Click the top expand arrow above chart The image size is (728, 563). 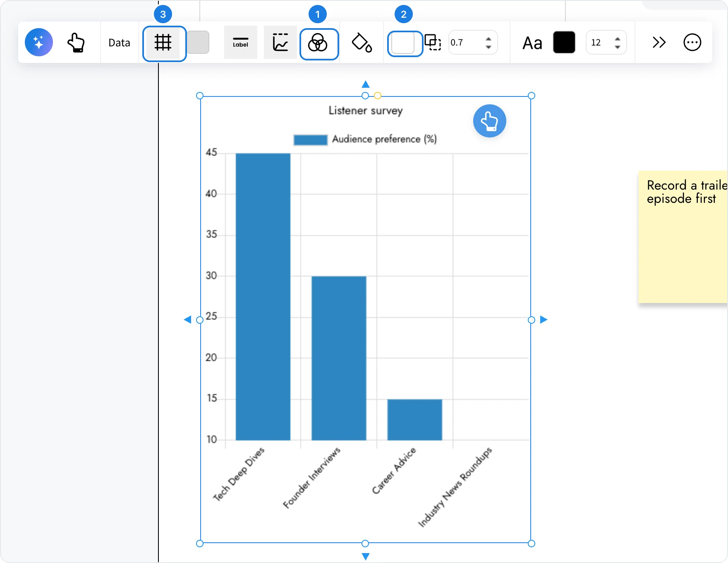click(x=366, y=84)
